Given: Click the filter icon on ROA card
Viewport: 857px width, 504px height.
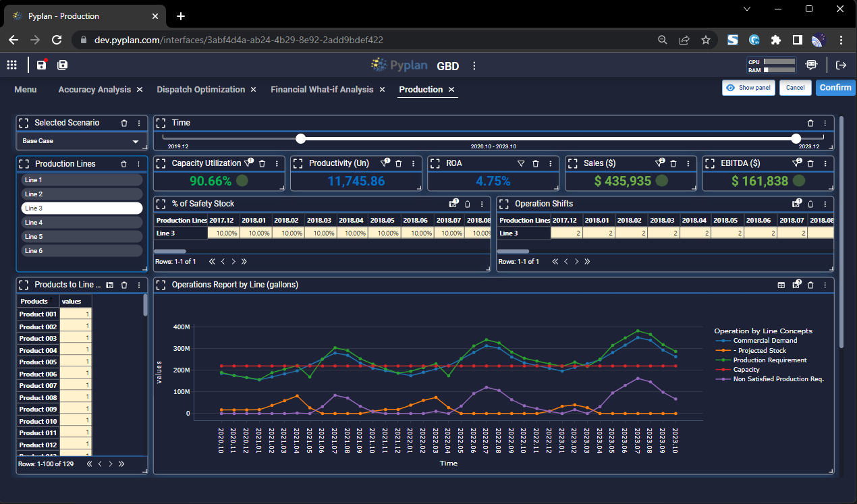Looking at the screenshot, I should (x=520, y=163).
